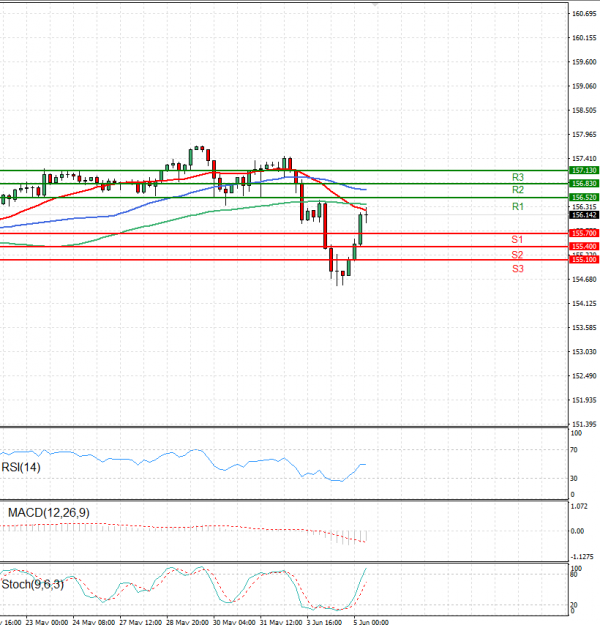The width and height of the screenshot is (600, 625).
Task: Click the 151.935 price axis value
Action: coord(584,400)
